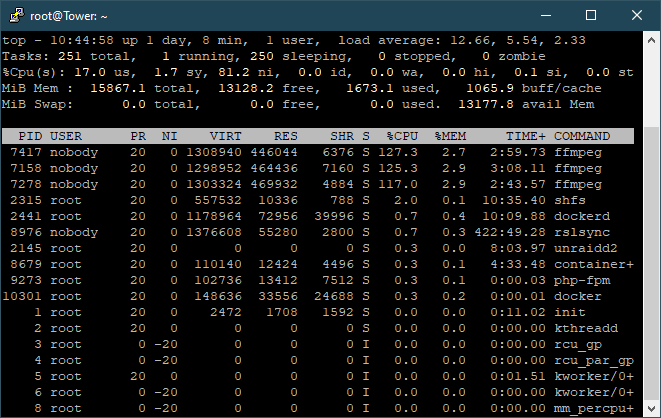The width and height of the screenshot is (661, 418).
Task: Click the PuTTY icon in the title bar
Action: coord(16,15)
